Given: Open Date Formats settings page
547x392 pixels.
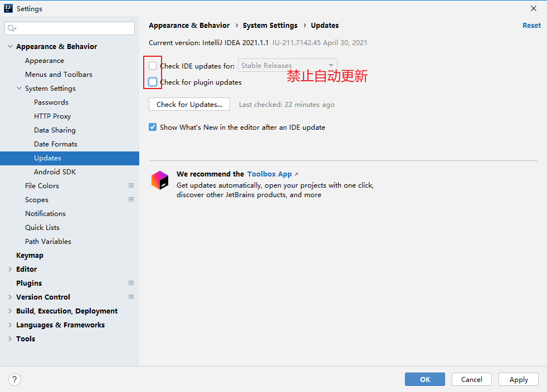Looking at the screenshot, I should point(56,144).
